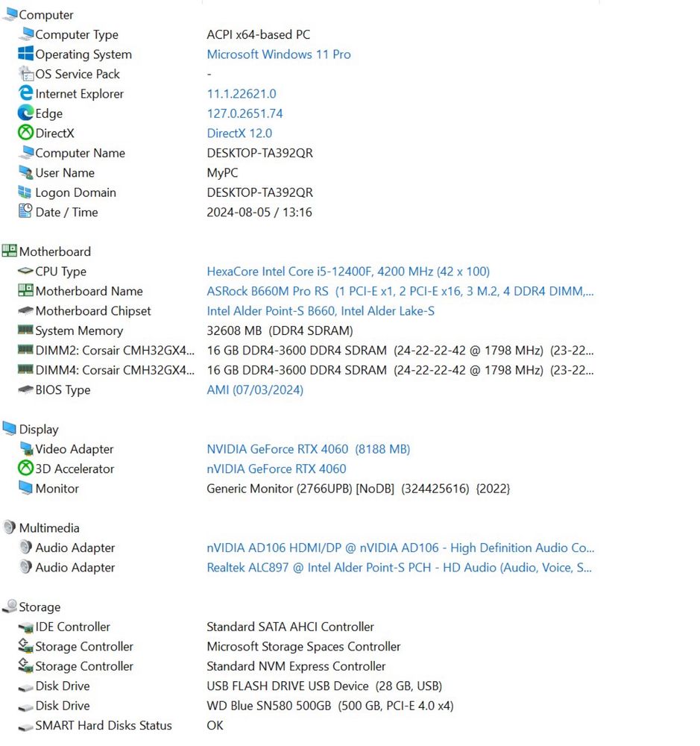
Task: Click the DirectX Xbox-style icon
Action: pyautogui.click(x=25, y=133)
